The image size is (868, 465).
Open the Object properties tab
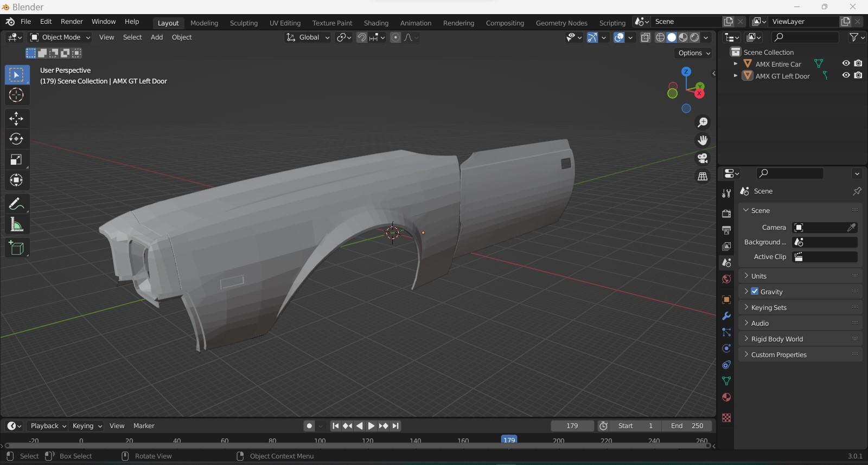[726, 299]
